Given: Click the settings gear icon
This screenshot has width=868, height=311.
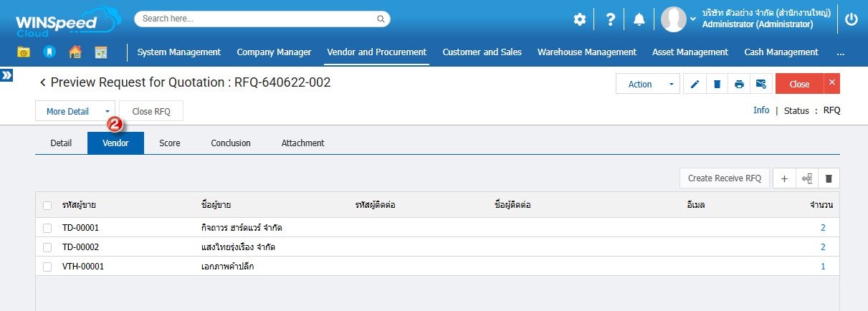Looking at the screenshot, I should coord(579,20).
